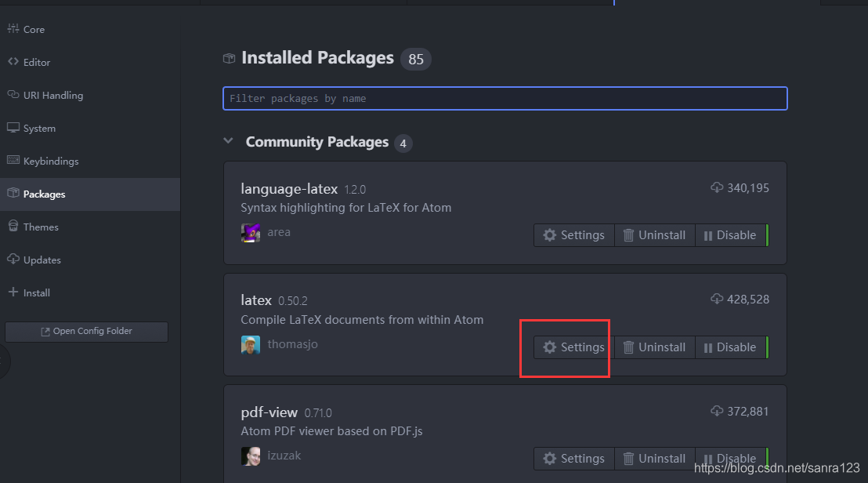The image size is (868, 483).
Task: Click the pause icon in language-latex Disable
Action: tap(707, 235)
